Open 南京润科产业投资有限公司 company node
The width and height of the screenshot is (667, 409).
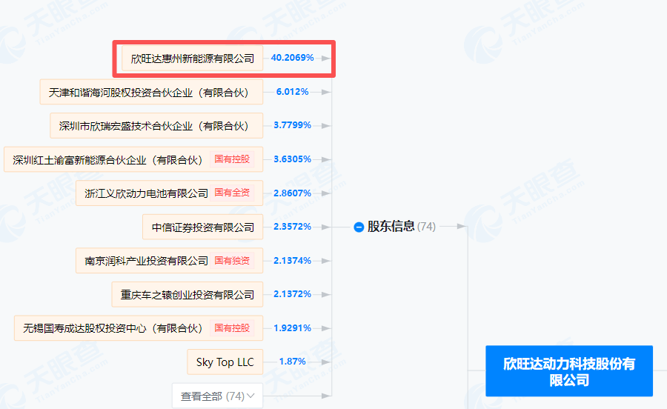[146, 261]
